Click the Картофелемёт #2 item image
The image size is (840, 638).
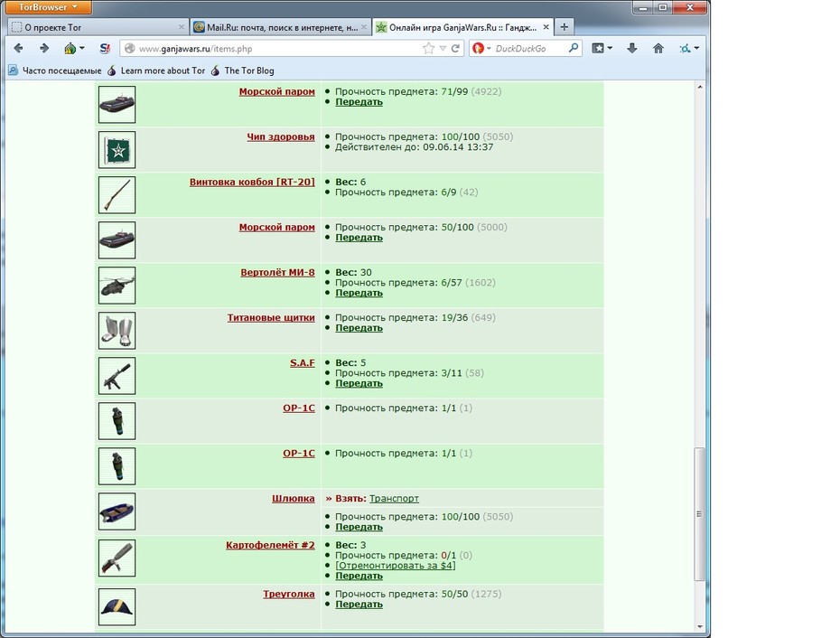pyautogui.click(x=117, y=558)
